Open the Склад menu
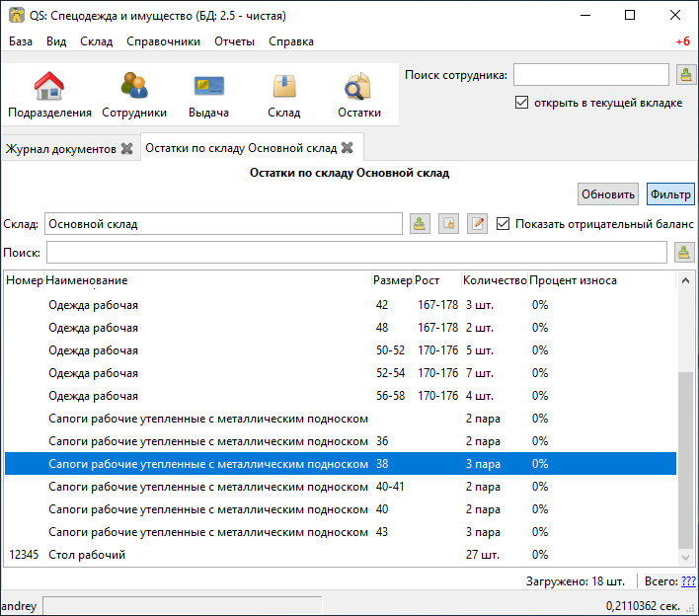This screenshot has width=699, height=616. click(97, 41)
